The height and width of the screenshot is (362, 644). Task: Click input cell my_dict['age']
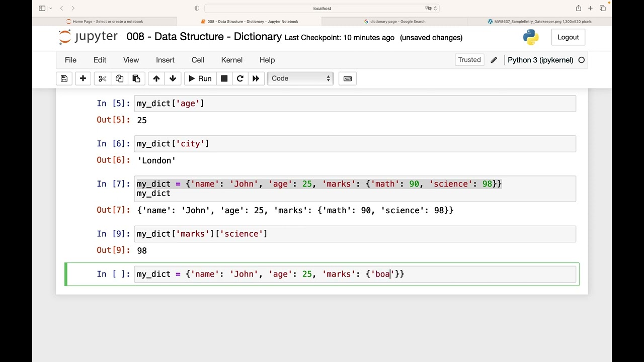[x=355, y=103]
